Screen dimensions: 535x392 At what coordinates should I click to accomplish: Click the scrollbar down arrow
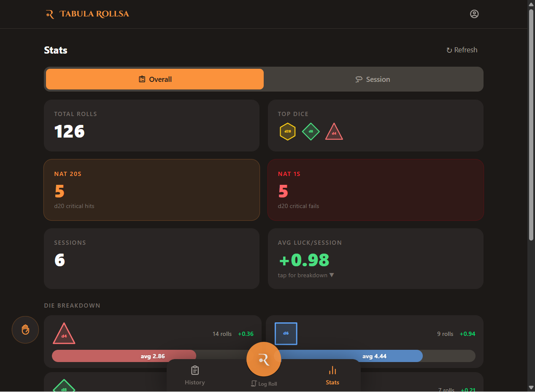click(531, 387)
